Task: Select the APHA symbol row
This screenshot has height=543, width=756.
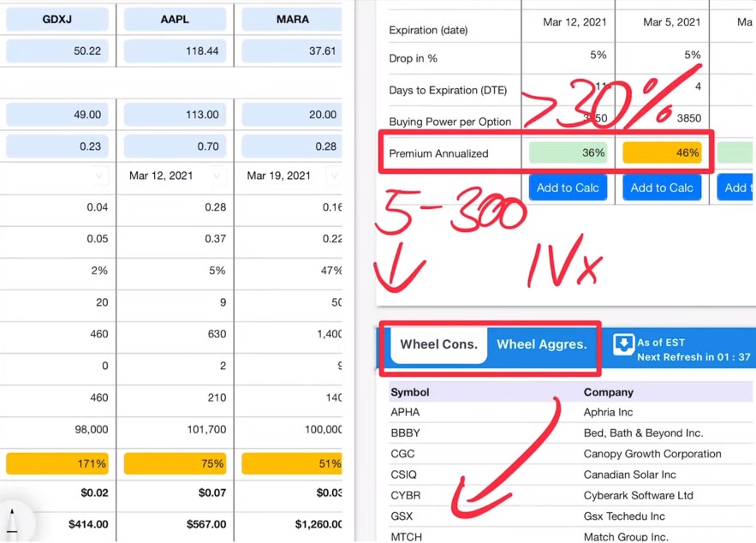Action: coord(405,412)
